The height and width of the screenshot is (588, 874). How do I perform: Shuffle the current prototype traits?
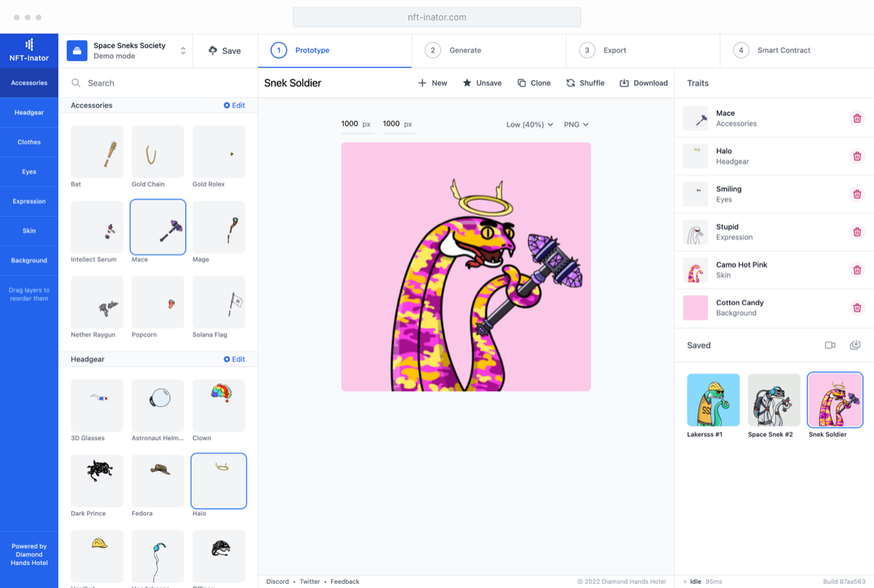[585, 83]
